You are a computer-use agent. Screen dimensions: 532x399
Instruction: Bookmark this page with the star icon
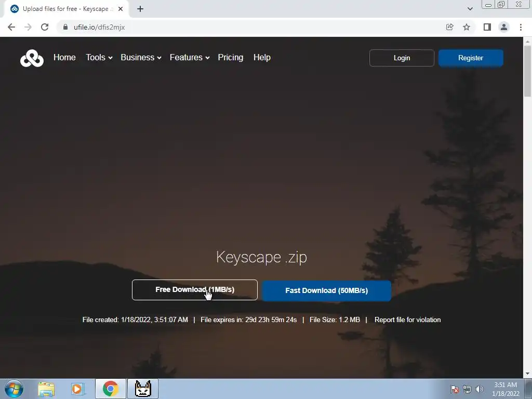467,27
